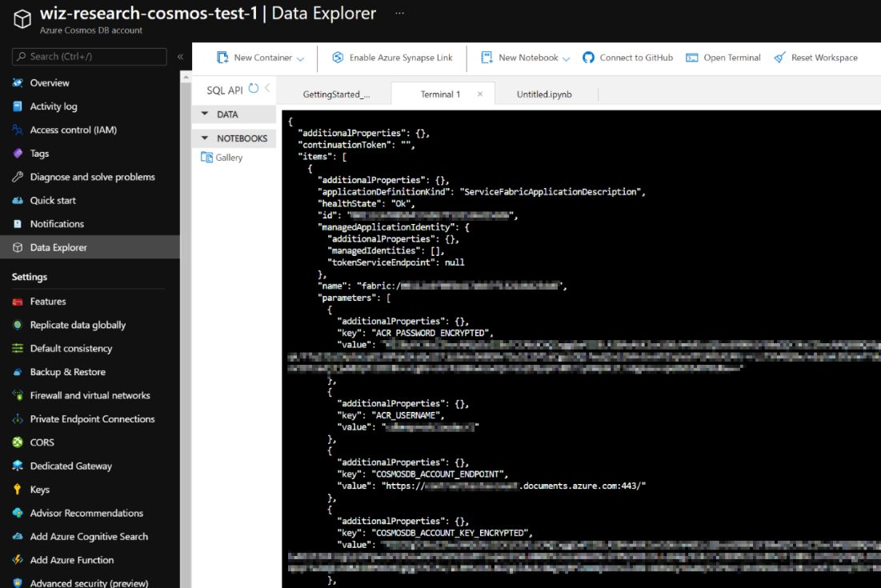Switch to the GettingStarted_... tab
The image size is (881, 588).
tap(336, 94)
